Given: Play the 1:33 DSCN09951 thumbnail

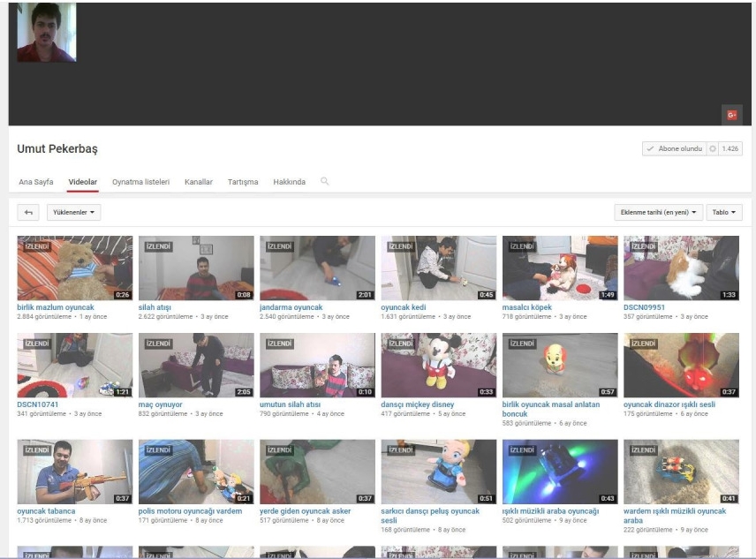Looking at the screenshot, I should coord(681,268).
